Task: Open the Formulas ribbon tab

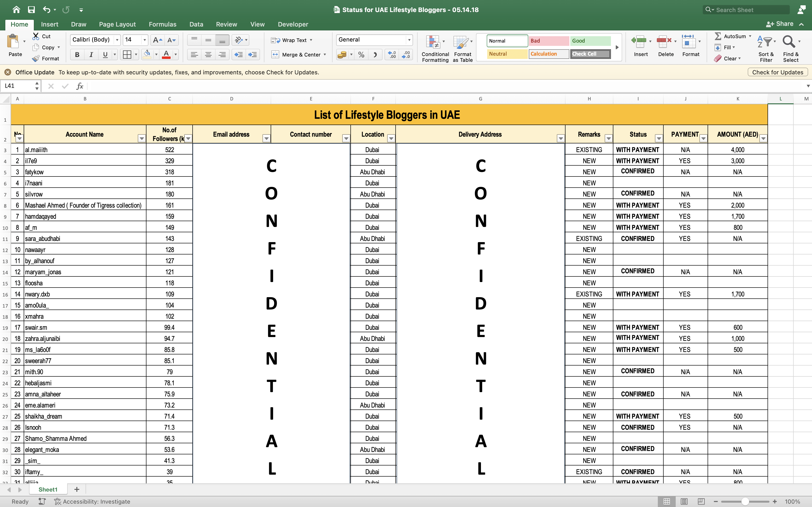Action: [162, 24]
